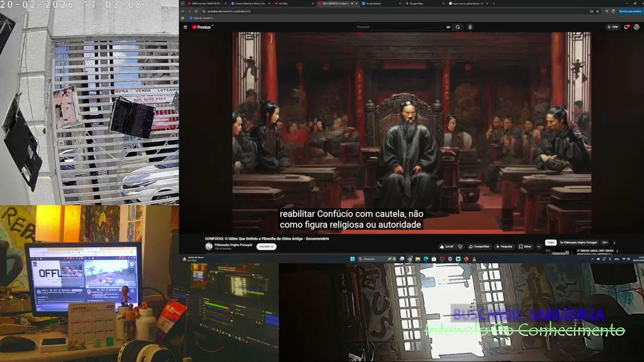
Task: Open options for the ENSAIO GERAL suggested video
Action: [x=617, y=251]
